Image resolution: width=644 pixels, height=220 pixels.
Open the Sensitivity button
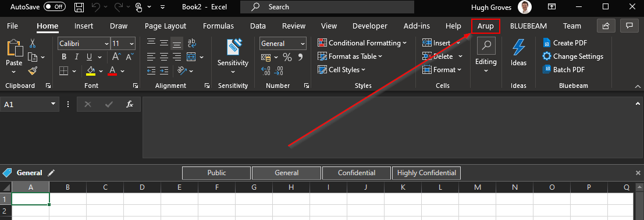coord(233,57)
